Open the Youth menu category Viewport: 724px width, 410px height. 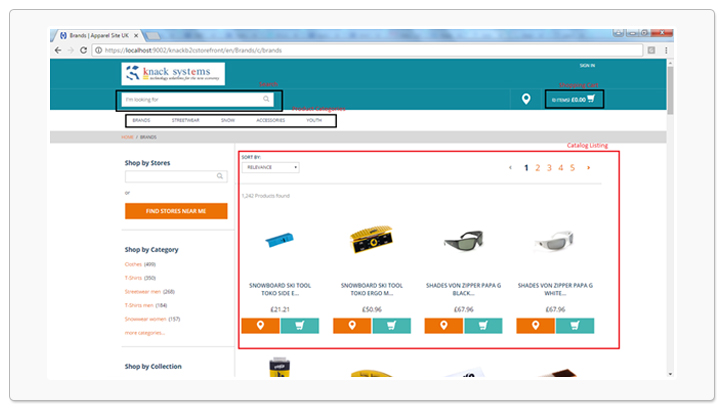click(x=314, y=120)
